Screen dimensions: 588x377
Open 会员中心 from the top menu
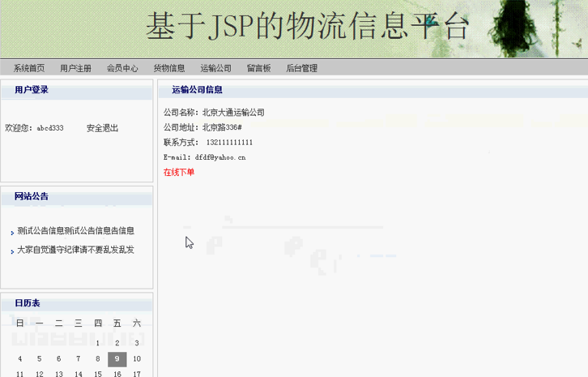tap(122, 69)
